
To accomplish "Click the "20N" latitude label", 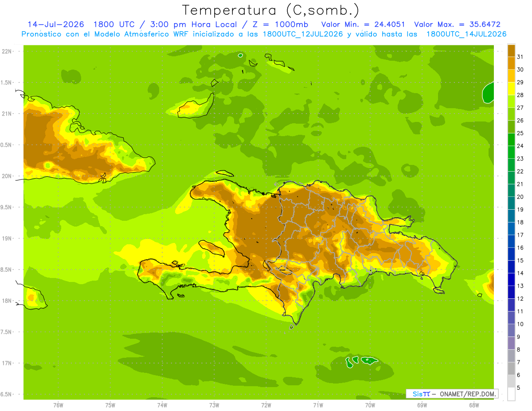I will (x=6, y=176).
